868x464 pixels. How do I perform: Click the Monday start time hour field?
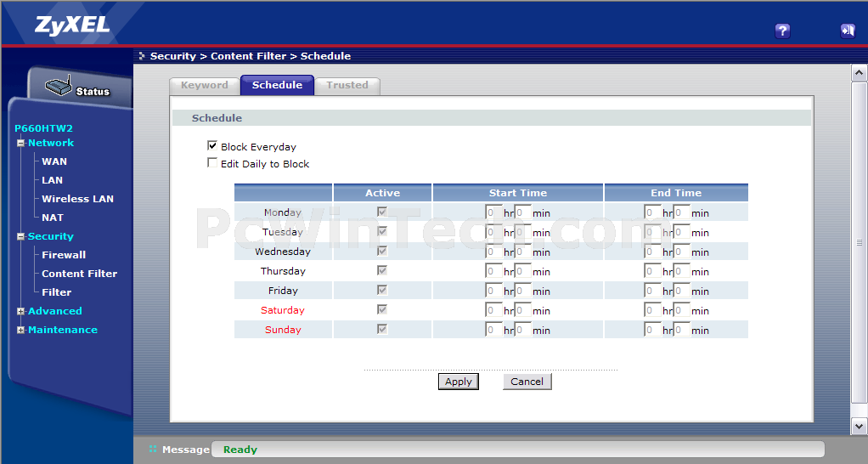[493, 212]
